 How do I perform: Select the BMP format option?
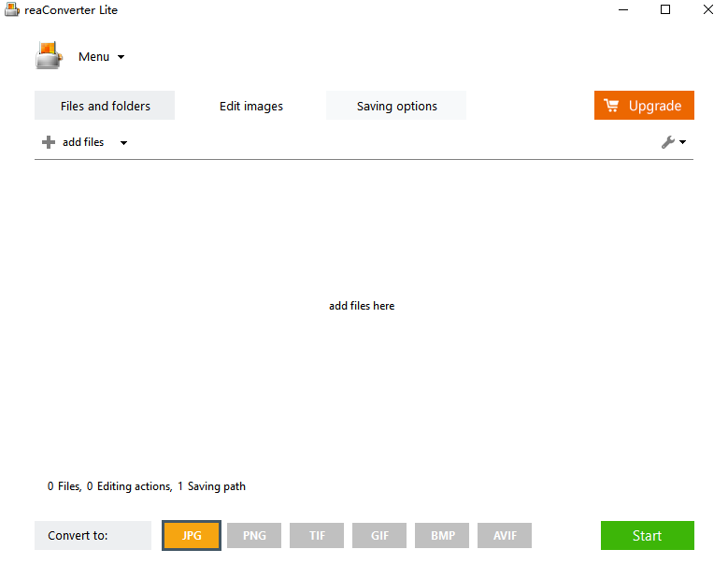coord(442,536)
